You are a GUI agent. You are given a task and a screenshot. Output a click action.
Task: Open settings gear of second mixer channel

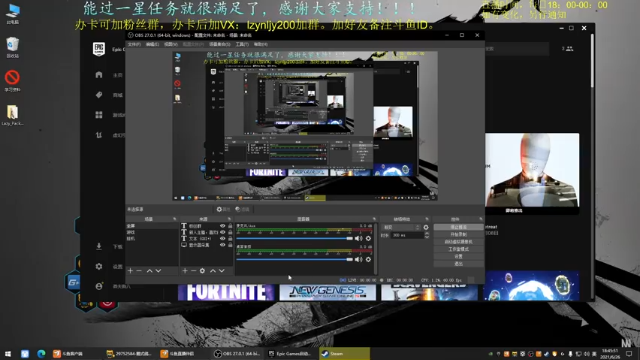pyautogui.click(x=368, y=259)
